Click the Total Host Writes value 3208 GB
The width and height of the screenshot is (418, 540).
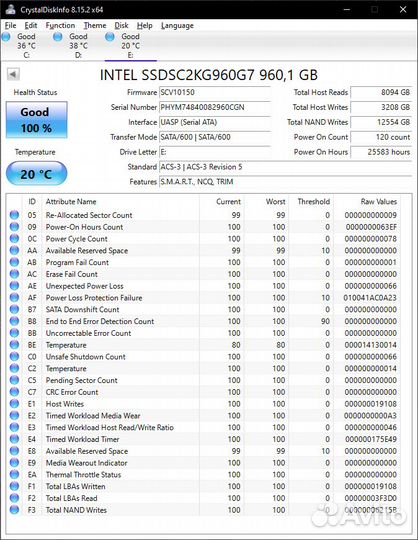click(x=381, y=107)
